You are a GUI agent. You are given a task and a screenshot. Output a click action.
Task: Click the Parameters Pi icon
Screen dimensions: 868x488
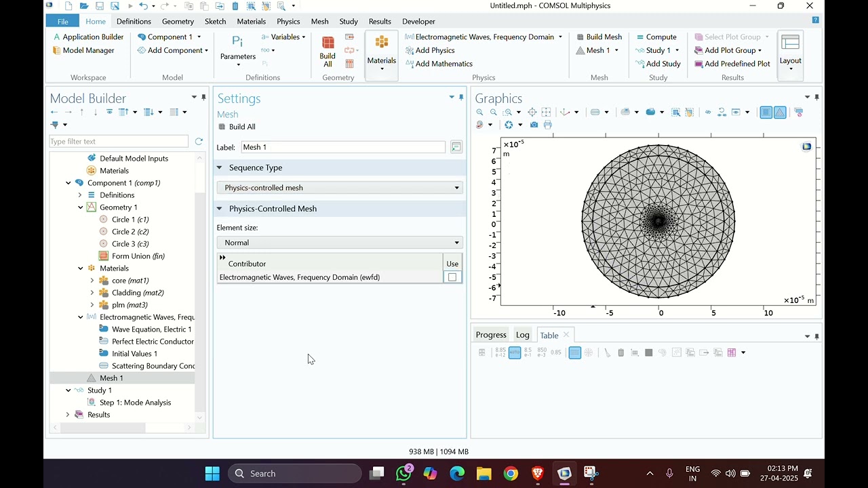[x=237, y=42]
